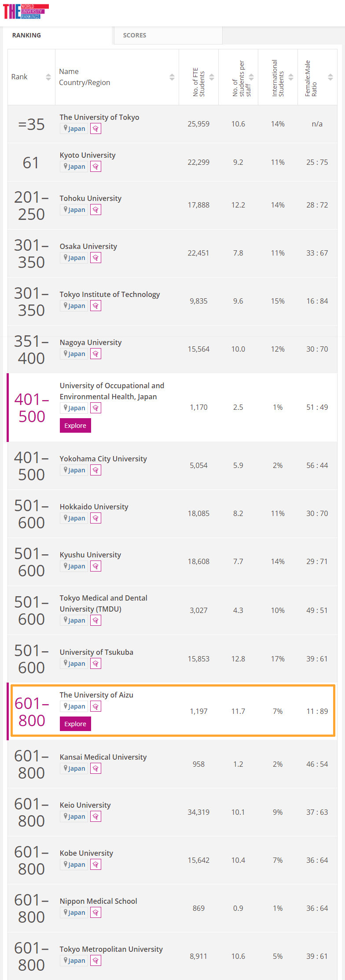345x980 pixels.
Task: Select the RANKING tab
Action: coord(26,35)
